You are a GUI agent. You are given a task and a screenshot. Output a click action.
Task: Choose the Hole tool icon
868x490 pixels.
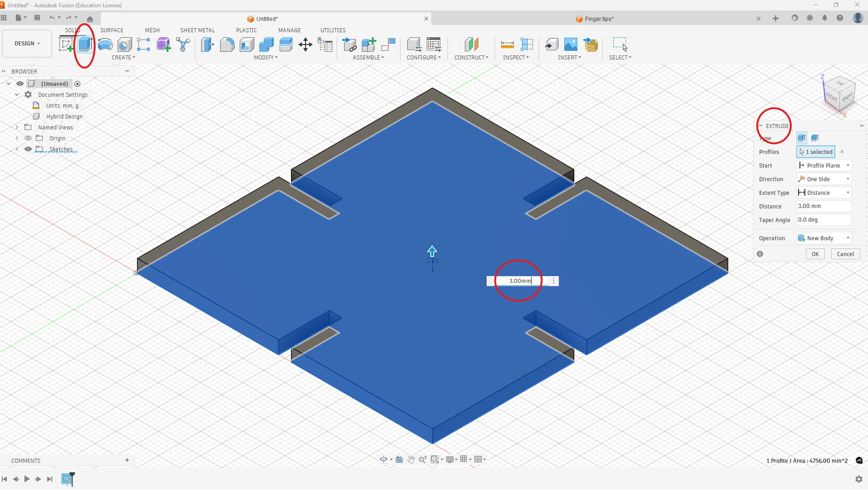[x=124, y=45]
